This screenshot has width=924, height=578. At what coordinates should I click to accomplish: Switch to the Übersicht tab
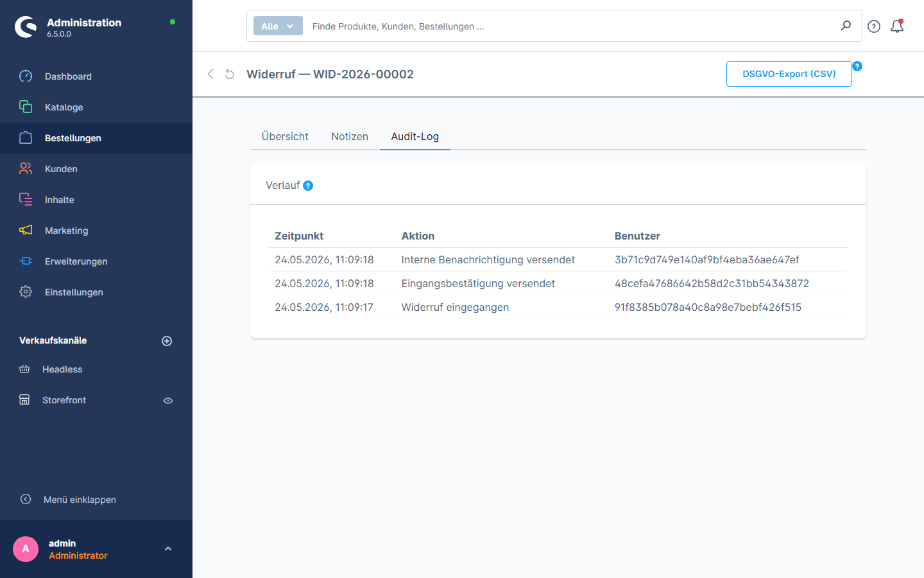(x=285, y=136)
